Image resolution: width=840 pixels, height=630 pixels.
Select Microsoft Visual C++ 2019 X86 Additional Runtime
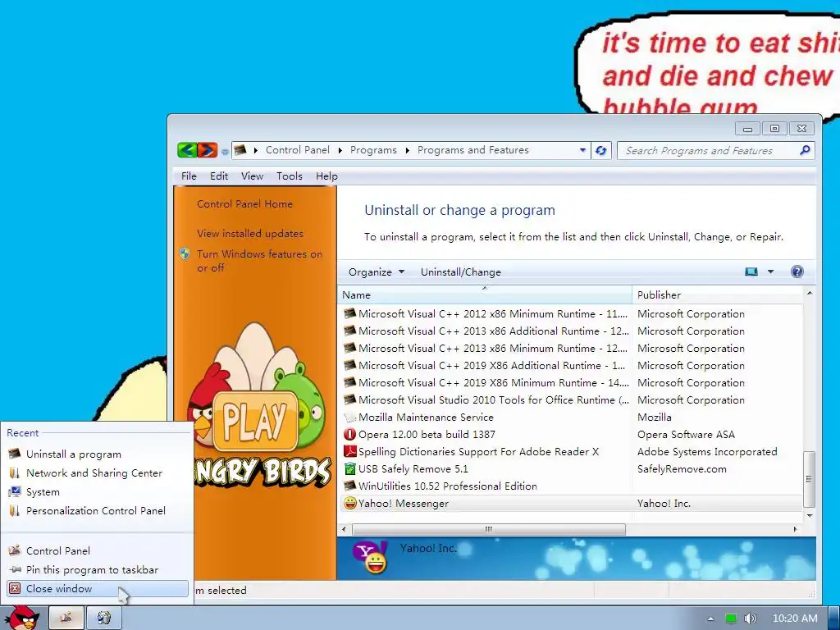tap(491, 365)
